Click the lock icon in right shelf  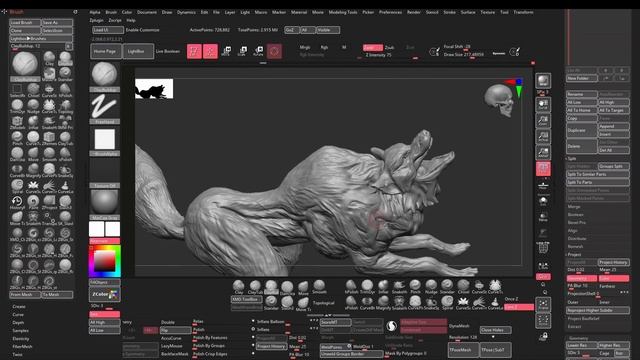coord(543,336)
